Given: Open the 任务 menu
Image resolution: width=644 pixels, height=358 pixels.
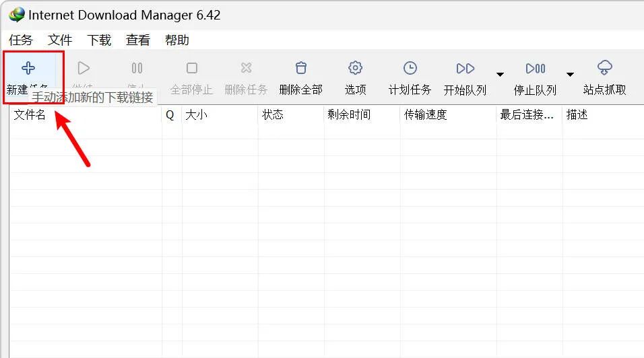Looking at the screenshot, I should coord(20,40).
